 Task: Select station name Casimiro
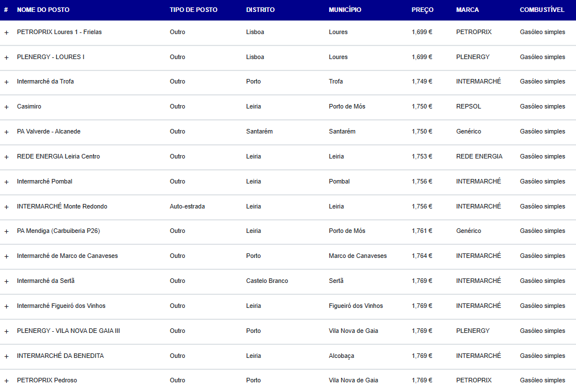pos(29,106)
